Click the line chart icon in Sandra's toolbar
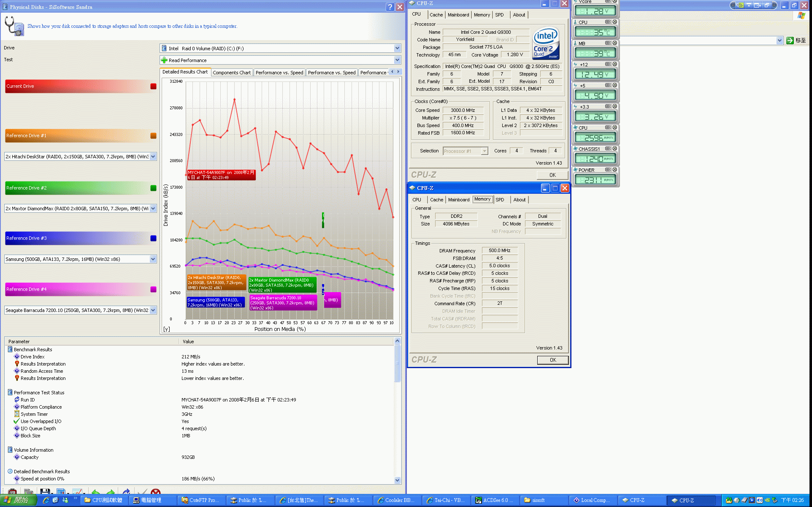 (x=77, y=492)
